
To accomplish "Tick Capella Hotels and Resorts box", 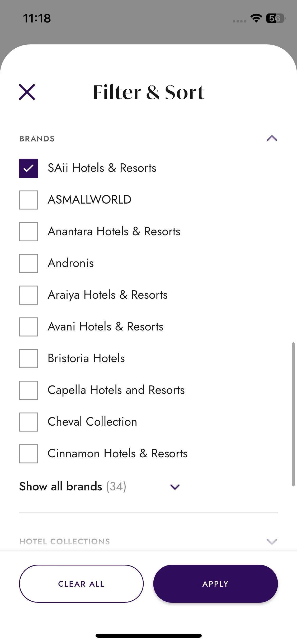I will (x=29, y=390).
